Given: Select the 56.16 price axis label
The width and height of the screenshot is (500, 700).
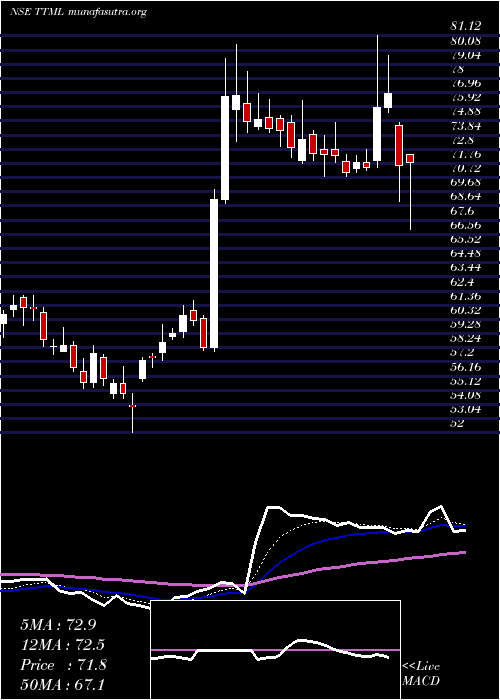Looking at the screenshot, I should pos(465,367).
